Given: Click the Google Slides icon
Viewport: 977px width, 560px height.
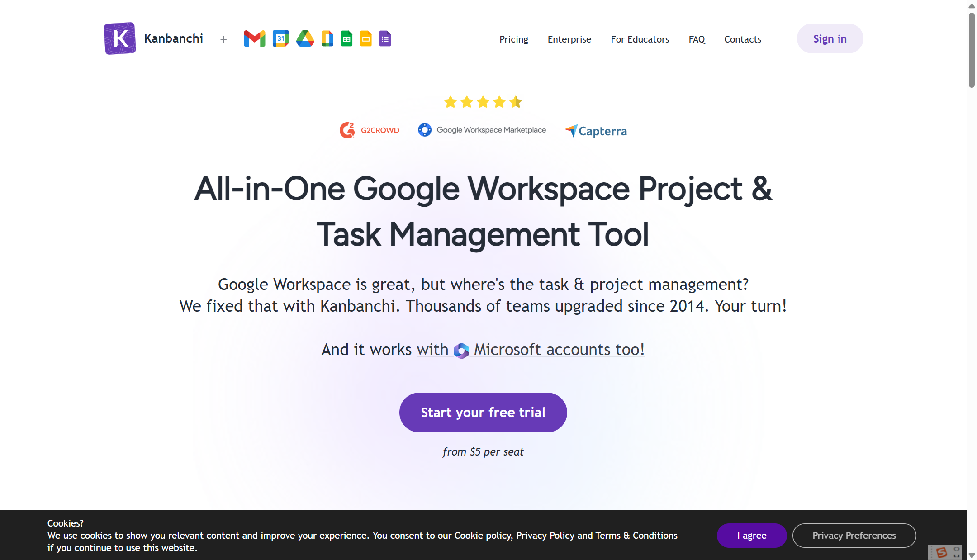Looking at the screenshot, I should tap(365, 38).
